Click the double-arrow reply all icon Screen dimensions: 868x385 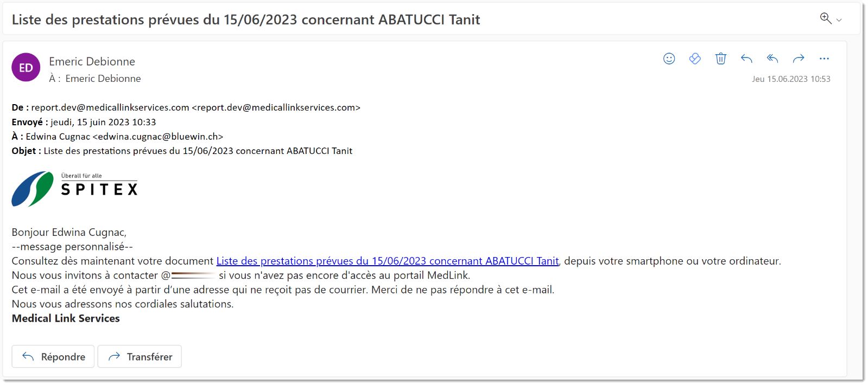(x=772, y=59)
